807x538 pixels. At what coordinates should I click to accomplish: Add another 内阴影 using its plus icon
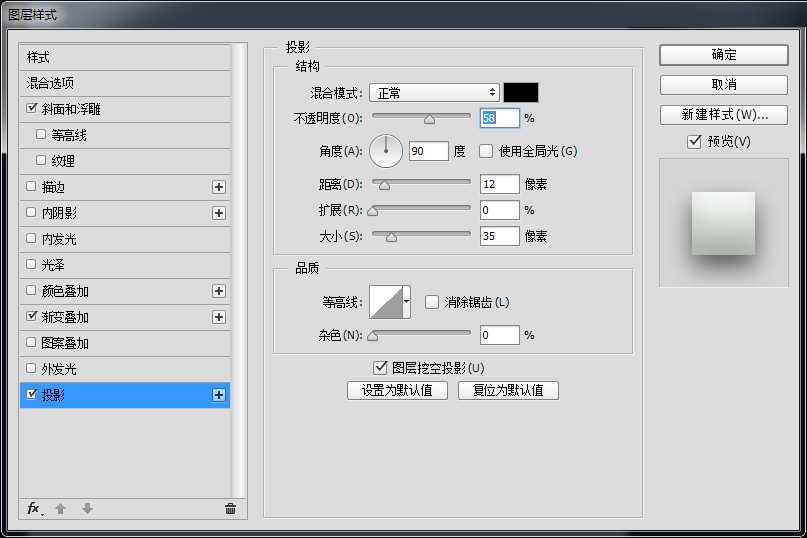219,213
